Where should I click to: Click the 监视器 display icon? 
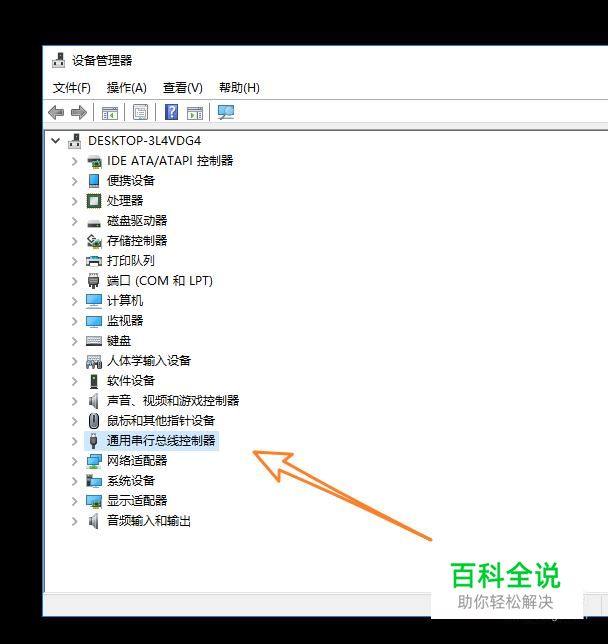click(94, 321)
